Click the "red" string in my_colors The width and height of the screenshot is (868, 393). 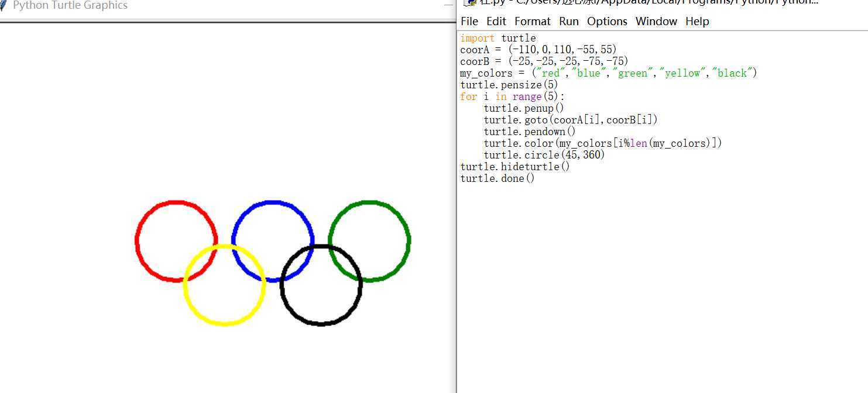(551, 73)
